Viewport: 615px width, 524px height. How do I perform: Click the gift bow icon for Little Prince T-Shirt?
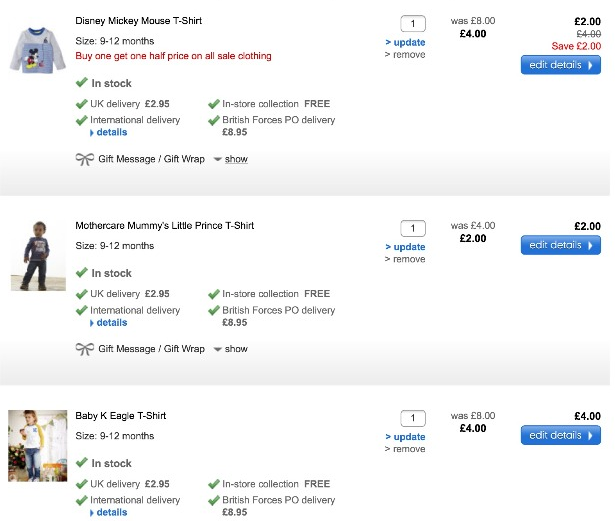click(x=84, y=349)
